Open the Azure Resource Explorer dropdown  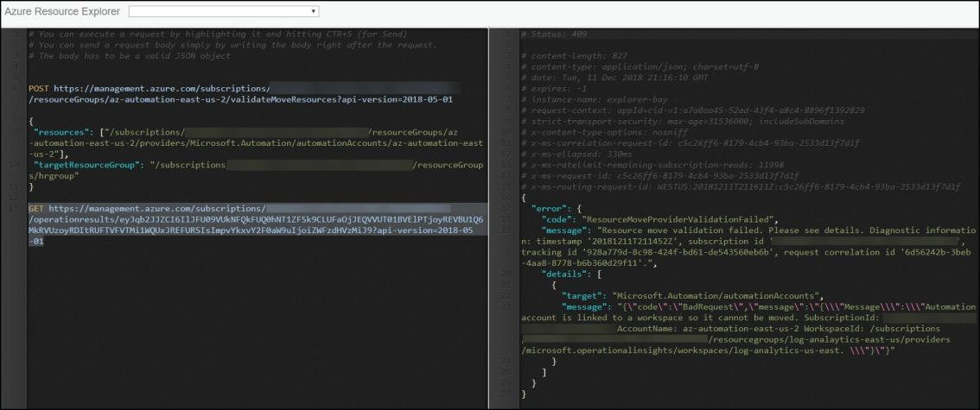pyautogui.click(x=224, y=11)
